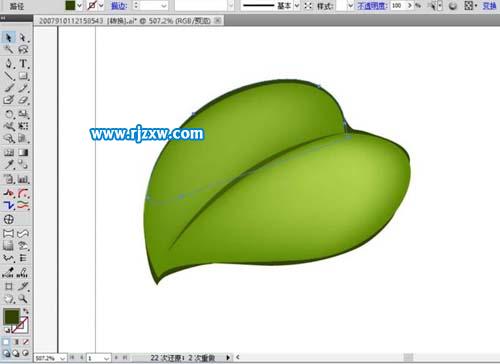Select the Rotate tool

9,114
